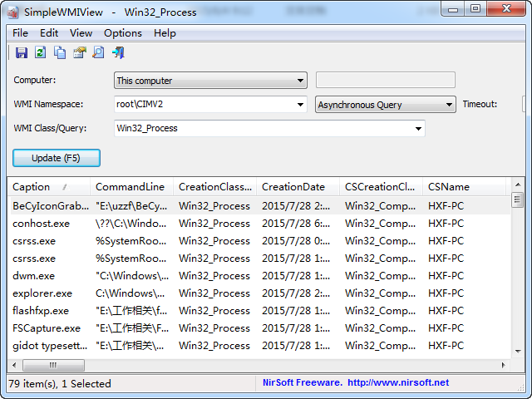This screenshot has width=532, height=399.
Task: Click the Update (F5) button
Action: pos(57,158)
